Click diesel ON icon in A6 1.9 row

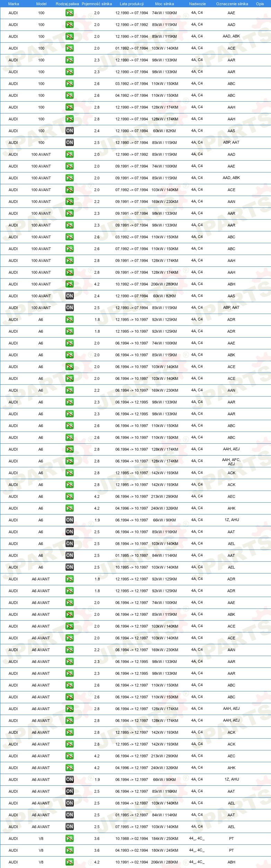point(69,520)
